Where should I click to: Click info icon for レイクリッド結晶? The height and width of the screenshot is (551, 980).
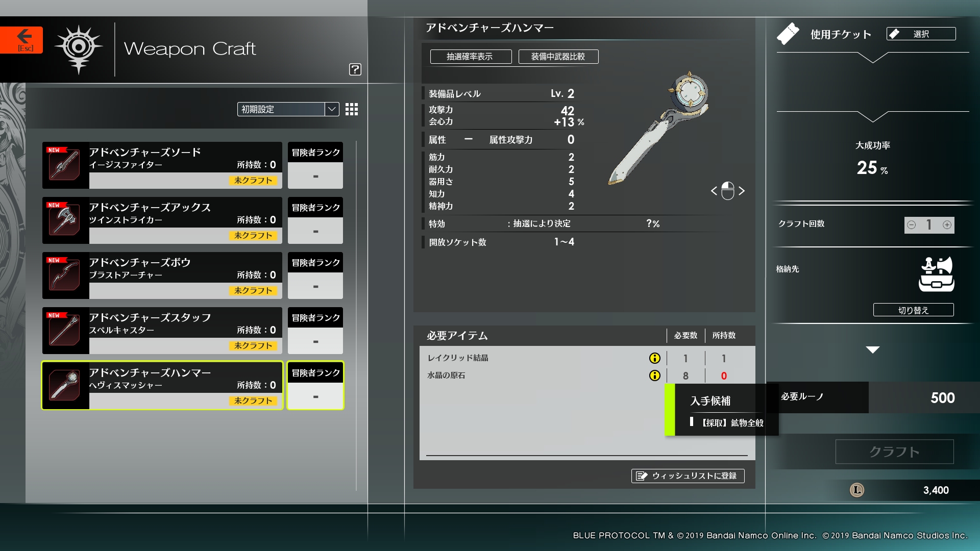click(x=654, y=358)
